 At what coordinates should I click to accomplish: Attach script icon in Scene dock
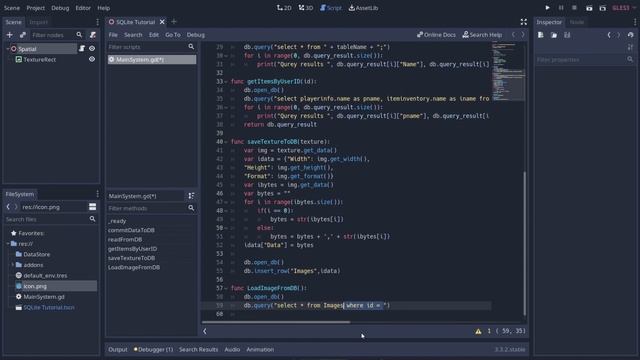click(x=93, y=35)
